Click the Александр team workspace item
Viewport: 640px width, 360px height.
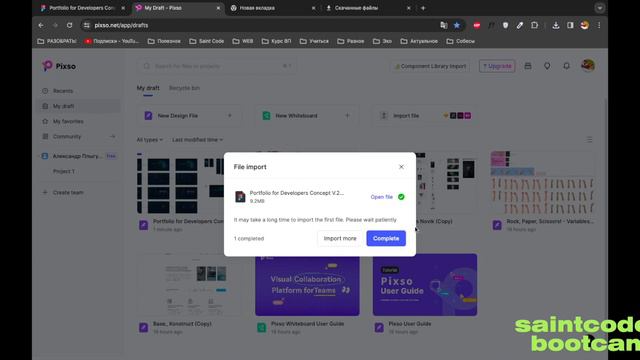pos(78,156)
